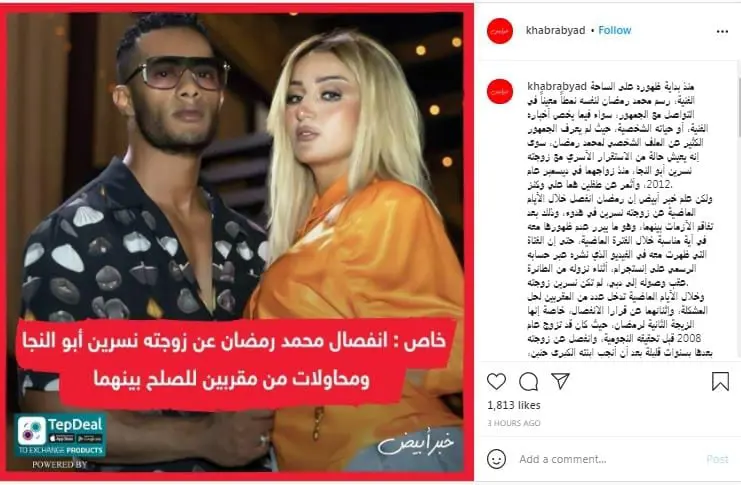Screen dimensions: 741x485
Task: View the 1,813 likes list
Action: pos(514,405)
